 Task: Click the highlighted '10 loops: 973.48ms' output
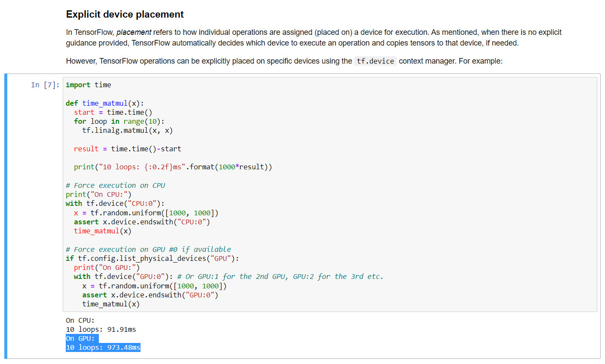tap(103, 348)
